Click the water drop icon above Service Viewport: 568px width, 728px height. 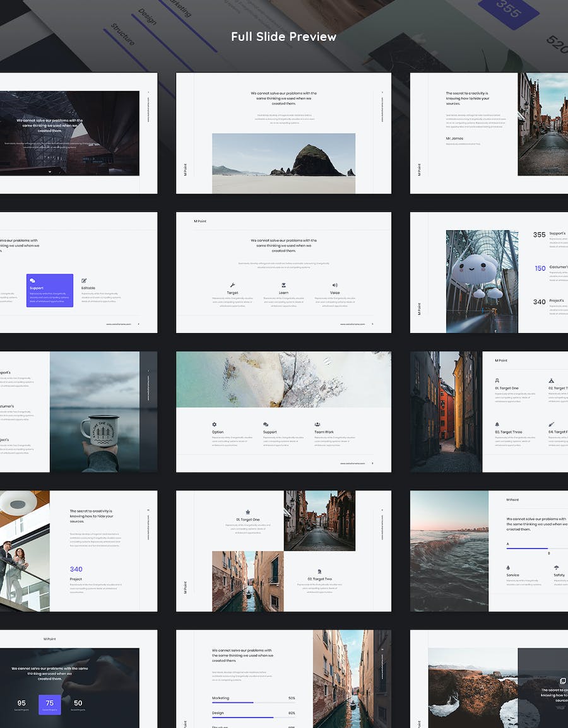pyautogui.click(x=508, y=567)
